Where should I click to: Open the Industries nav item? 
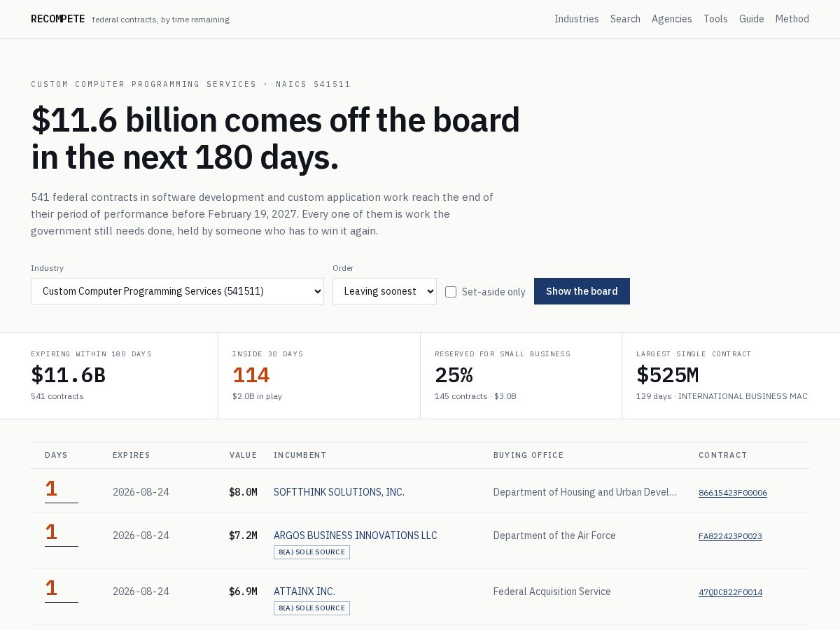[x=577, y=19]
